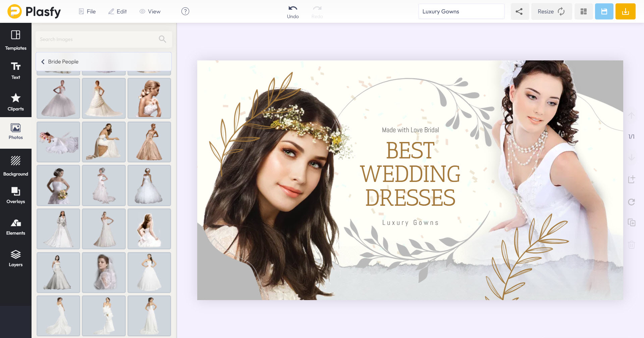The width and height of the screenshot is (644, 338).
Task: Open the Overlays panel
Action: point(16,195)
